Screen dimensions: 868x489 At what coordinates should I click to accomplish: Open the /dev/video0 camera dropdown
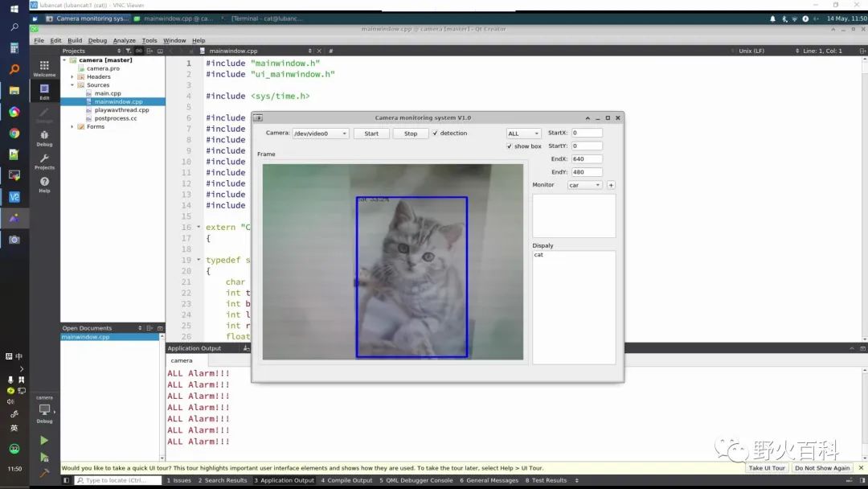(320, 134)
